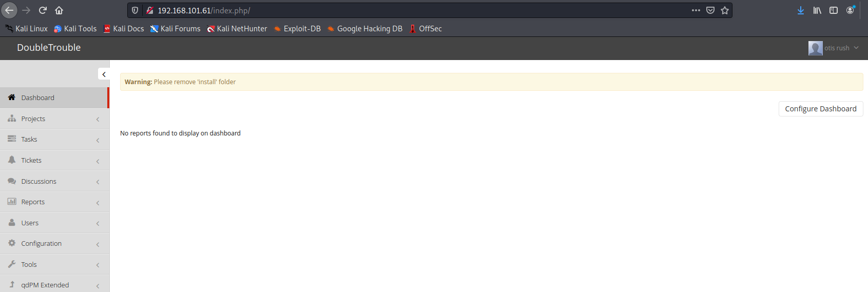Image resolution: width=868 pixels, height=292 pixels.
Task: Click the Configure Dashboard button
Action: [821, 109]
